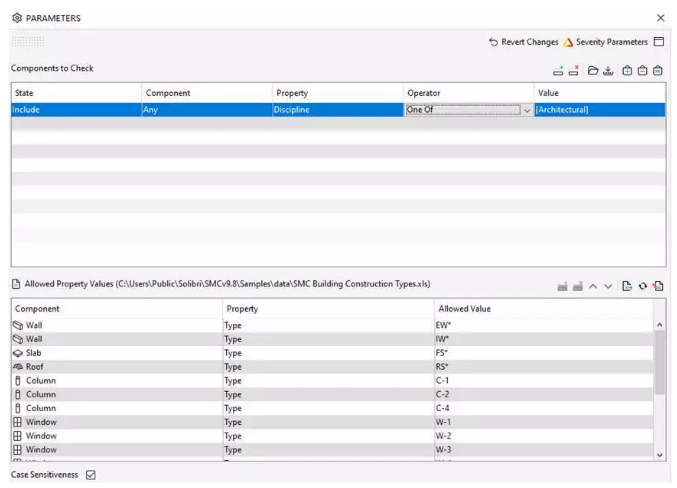Click the Property column header in top table
677x488 pixels.
click(x=338, y=93)
